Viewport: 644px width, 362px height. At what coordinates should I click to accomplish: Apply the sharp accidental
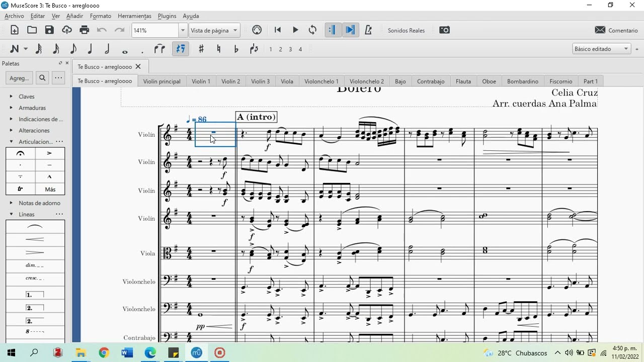tap(201, 49)
